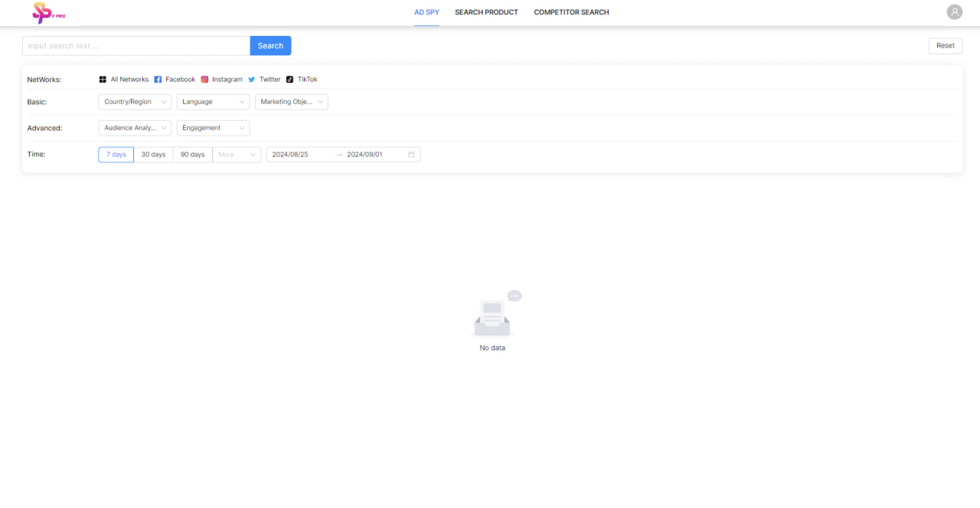Select the Instagram network icon
Screen dimensions: 980x508
204,80
